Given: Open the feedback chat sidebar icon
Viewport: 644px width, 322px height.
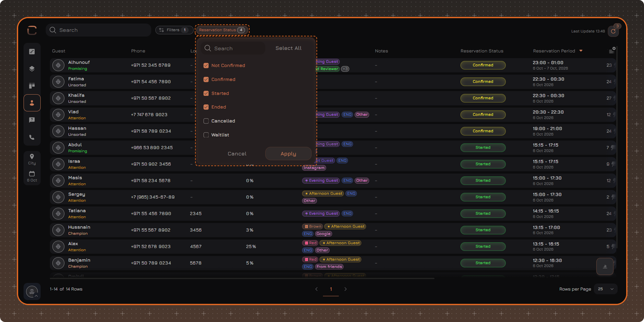Looking at the screenshot, I should [x=32, y=120].
